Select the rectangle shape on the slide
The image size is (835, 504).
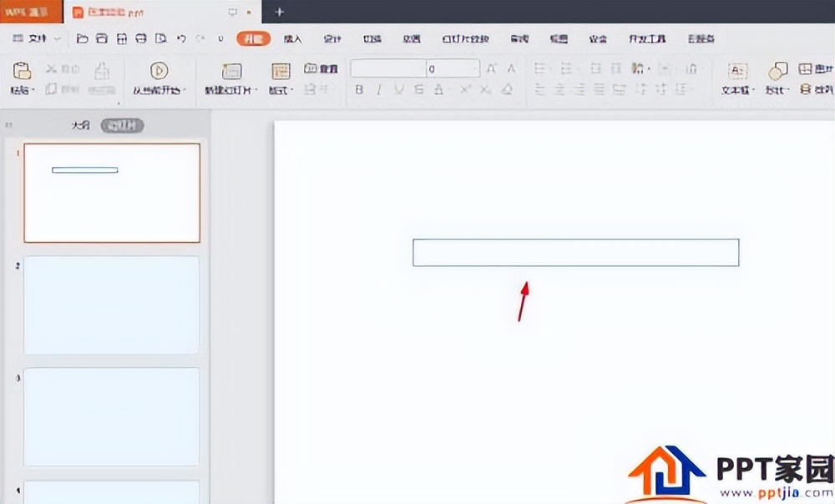pos(575,252)
